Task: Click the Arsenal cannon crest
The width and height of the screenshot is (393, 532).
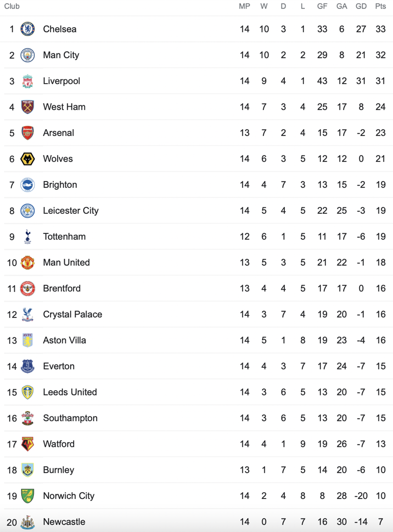Action: [x=28, y=132]
